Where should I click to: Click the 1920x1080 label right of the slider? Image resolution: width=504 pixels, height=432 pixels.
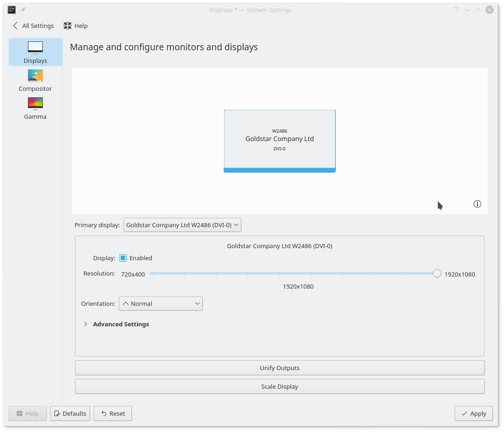(460, 274)
